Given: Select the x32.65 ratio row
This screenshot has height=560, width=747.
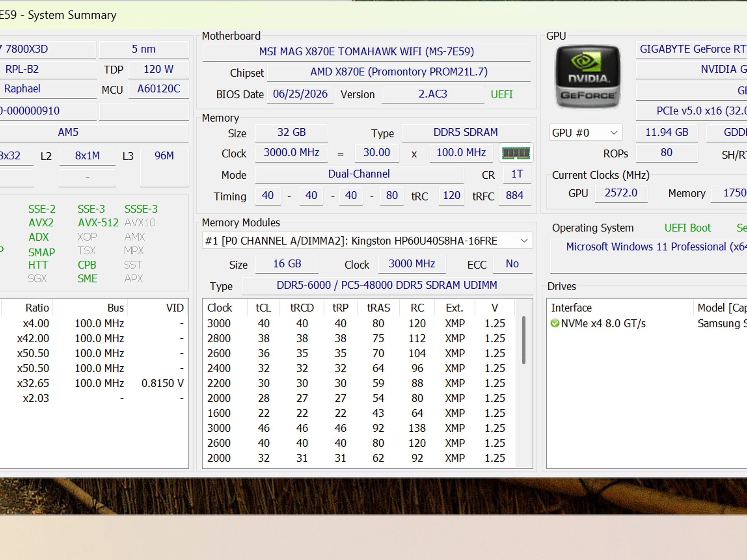Looking at the screenshot, I should 94,384.
